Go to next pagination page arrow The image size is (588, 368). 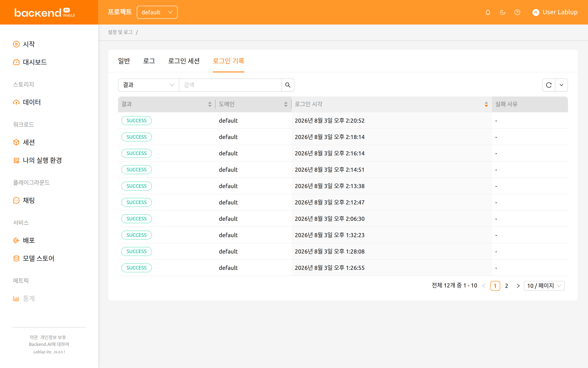pyautogui.click(x=518, y=286)
